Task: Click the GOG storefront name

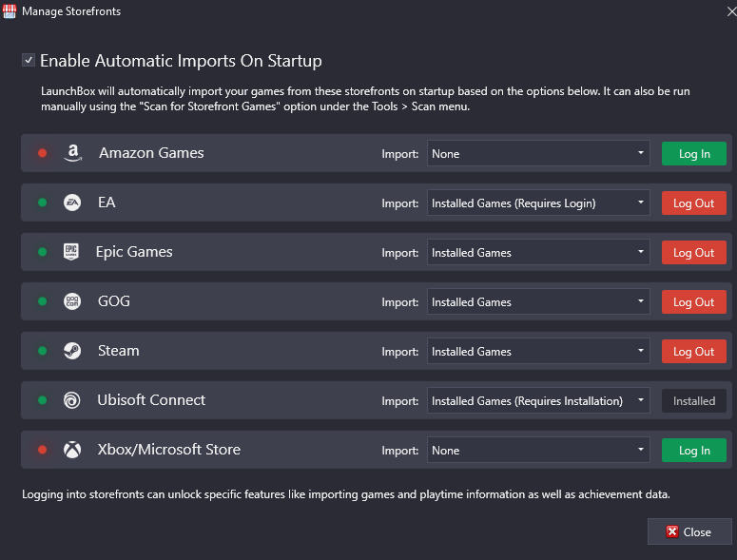Action: click(x=114, y=301)
